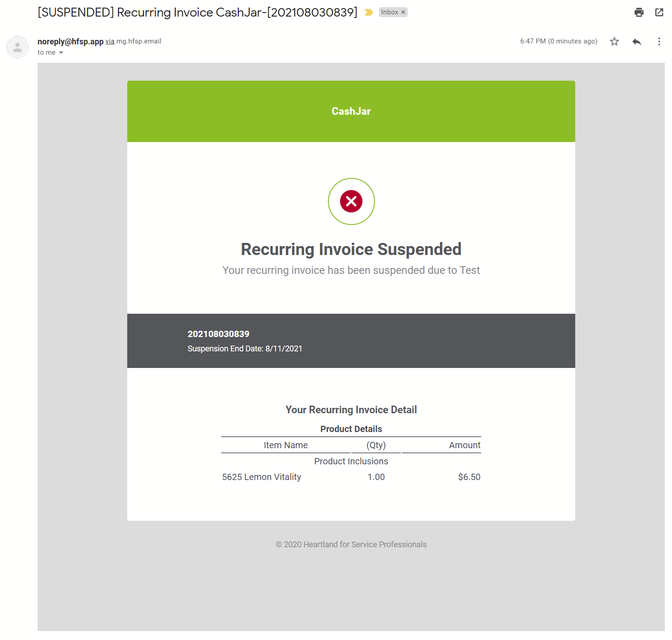Image resolution: width=672 pixels, height=640 pixels.
Task: Remove the Inbox label with the x
Action: pyautogui.click(x=403, y=12)
